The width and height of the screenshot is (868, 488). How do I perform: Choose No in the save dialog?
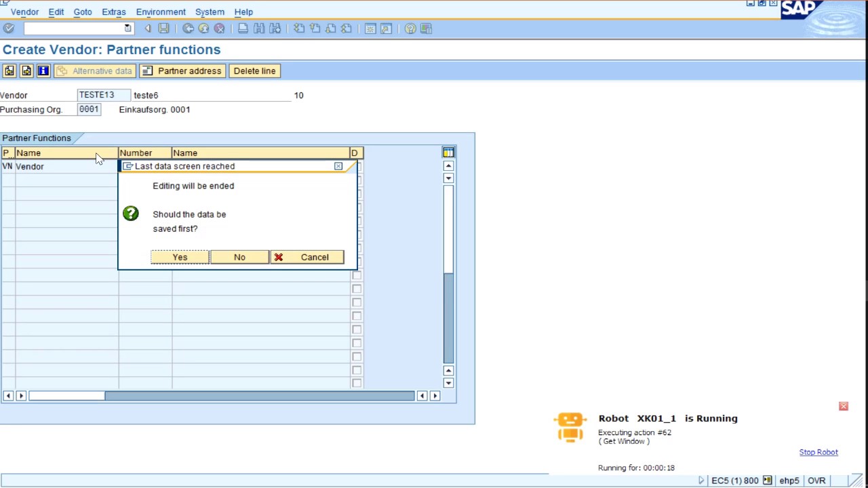tap(239, 257)
